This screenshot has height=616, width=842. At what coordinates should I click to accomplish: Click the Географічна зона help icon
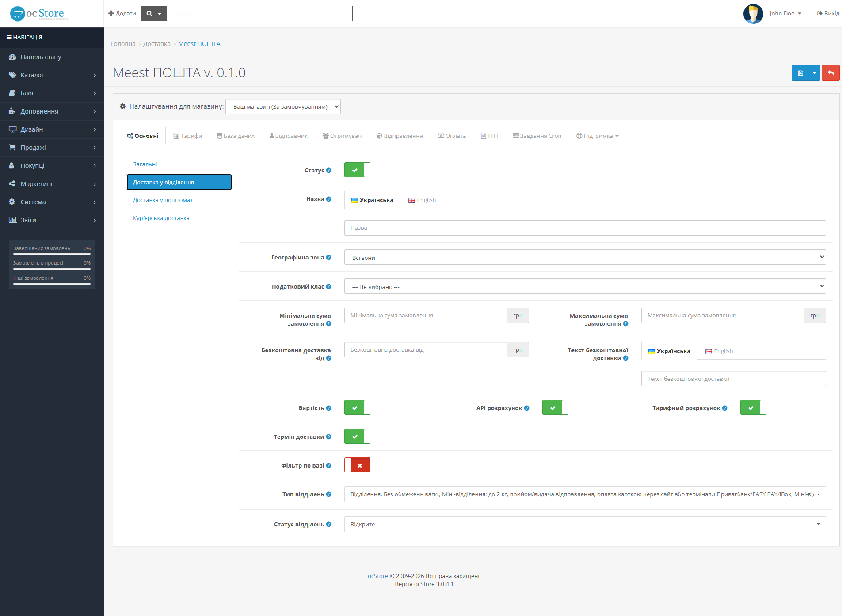[328, 257]
